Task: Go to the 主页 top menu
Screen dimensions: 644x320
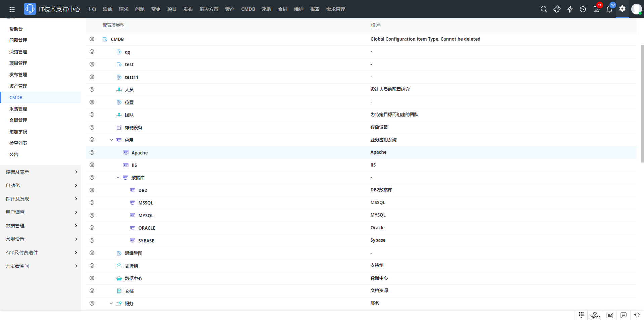Action: pyautogui.click(x=92, y=9)
